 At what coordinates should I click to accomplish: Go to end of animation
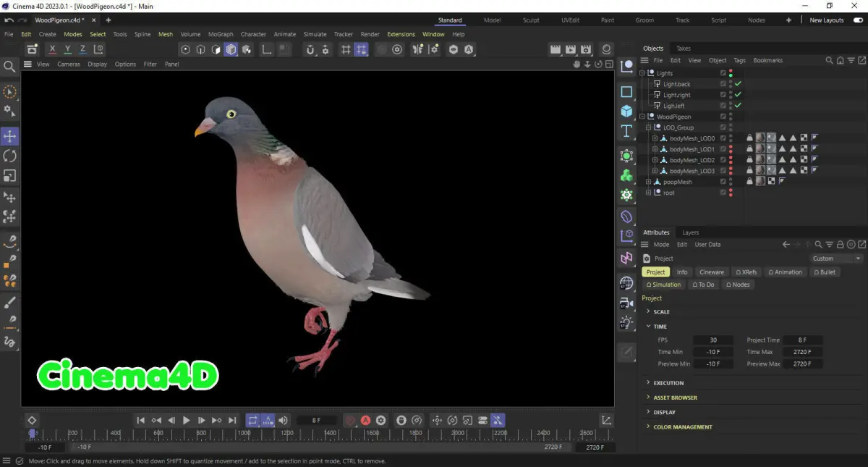(x=232, y=420)
